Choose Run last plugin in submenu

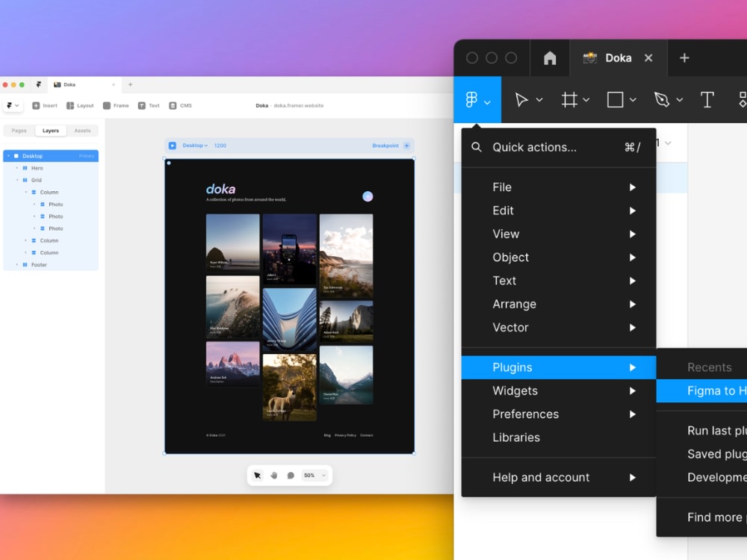click(701, 431)
